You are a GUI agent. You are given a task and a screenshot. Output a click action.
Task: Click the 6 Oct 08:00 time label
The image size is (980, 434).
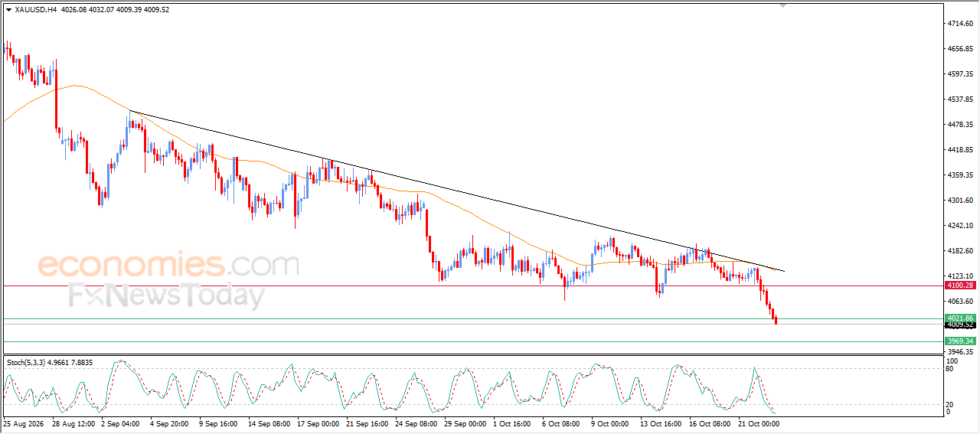pos(561,423)
